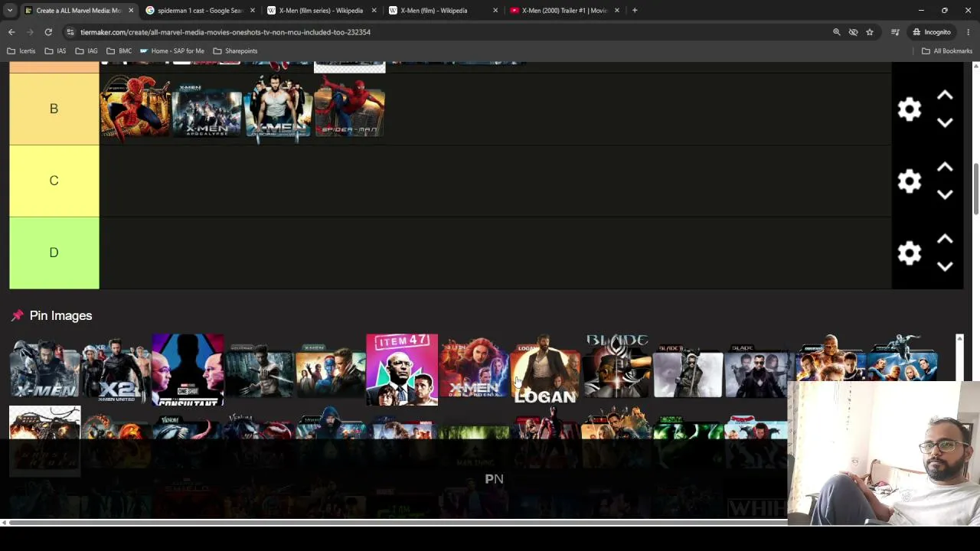Click the green tier D label cell
Viewport: 980px width, 551px height.
pyautogui.click(x=54, y=253)
